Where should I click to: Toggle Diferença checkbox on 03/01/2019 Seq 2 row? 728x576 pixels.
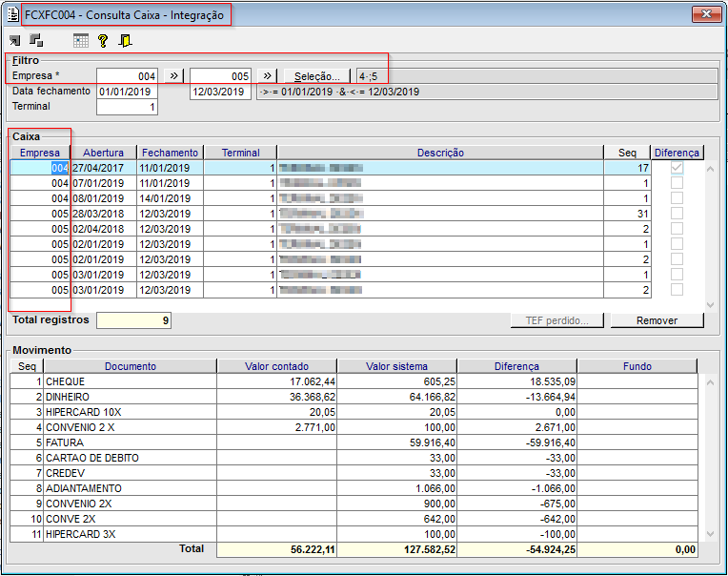pos(677,289)
